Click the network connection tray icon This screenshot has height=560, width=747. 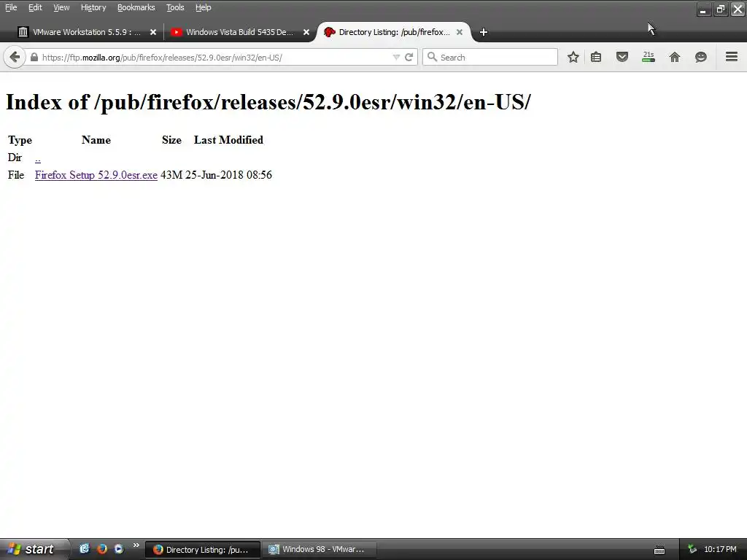coord(692,550)
